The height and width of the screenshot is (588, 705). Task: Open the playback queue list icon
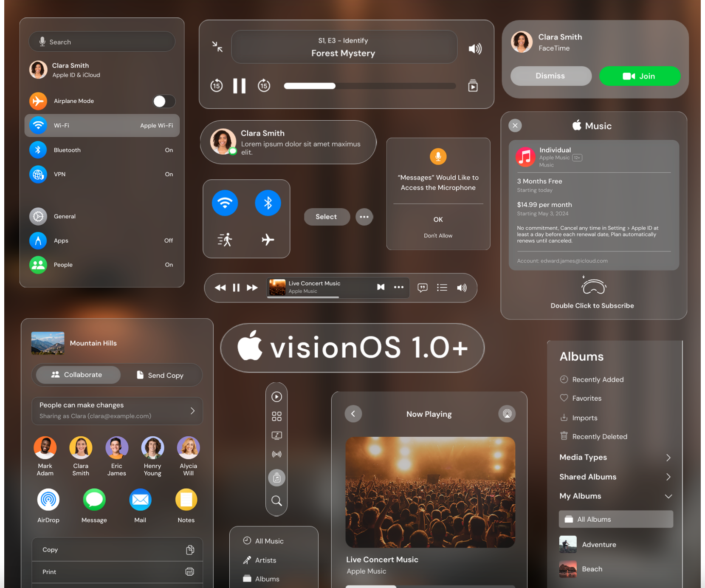pyautogui.click(x=442, y=288)
